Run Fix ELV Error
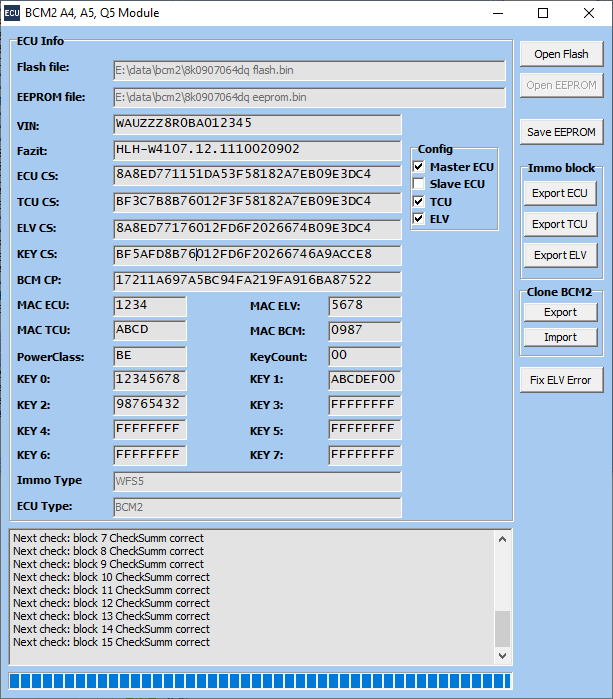 560,380
